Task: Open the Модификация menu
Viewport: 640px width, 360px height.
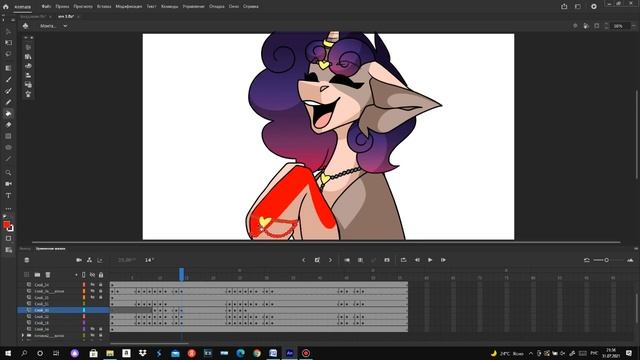Action: (129, 7)
